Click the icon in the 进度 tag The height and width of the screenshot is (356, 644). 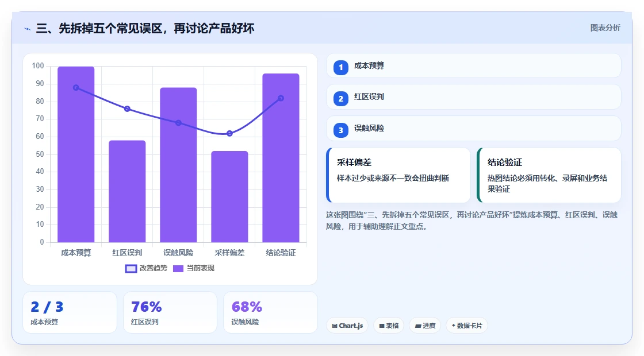point(418,326)
